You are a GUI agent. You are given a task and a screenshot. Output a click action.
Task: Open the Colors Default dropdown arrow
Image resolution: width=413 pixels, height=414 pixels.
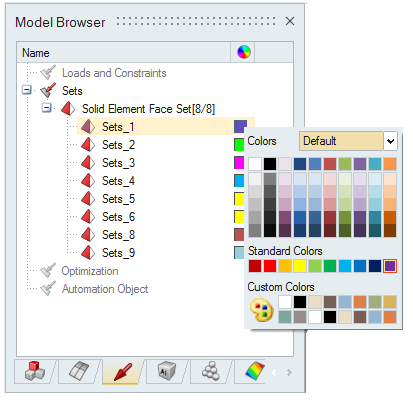click(x=390, y=141)
